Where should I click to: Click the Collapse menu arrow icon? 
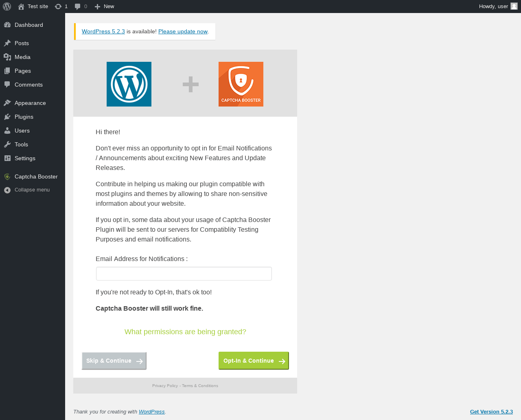pyautogui.click(x=7, y=190)
